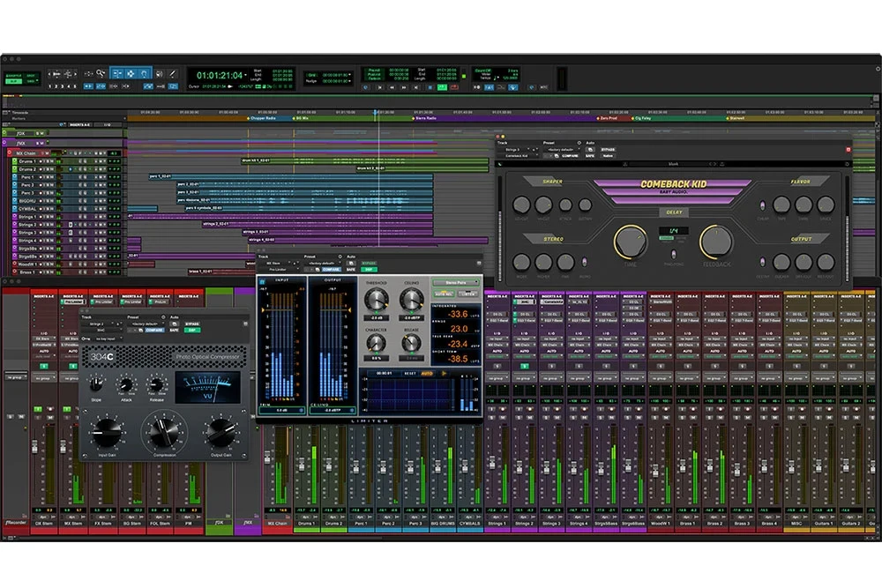Click COMPARE in the Limiter plugin header

pyautogui.click(x=332, y=271)
